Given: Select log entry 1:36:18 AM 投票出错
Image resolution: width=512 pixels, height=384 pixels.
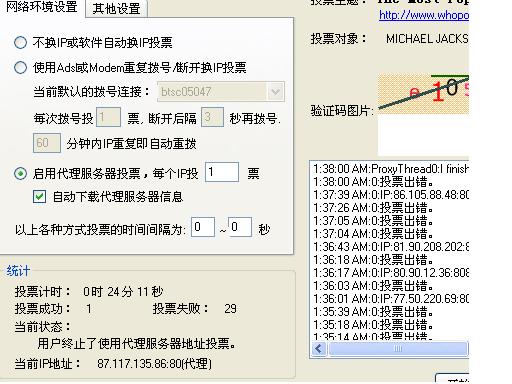Looking at the screenshot, I should click(x=373, y=260).
